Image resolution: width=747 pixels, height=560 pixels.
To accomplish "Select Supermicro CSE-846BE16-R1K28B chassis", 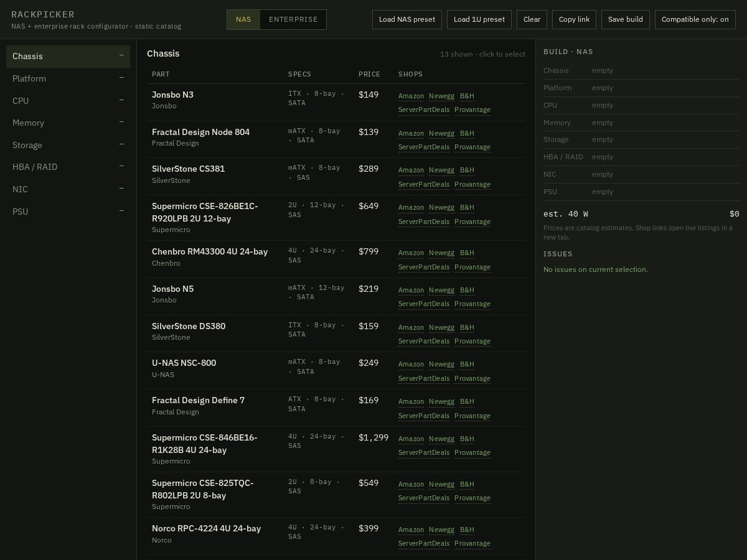I will click(x=336, y=449).
